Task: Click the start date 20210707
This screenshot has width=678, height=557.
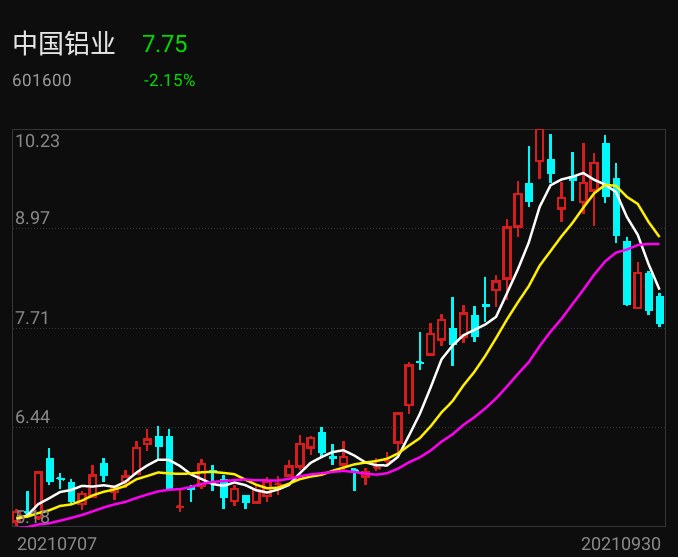Action: click(x=57, y=544)
